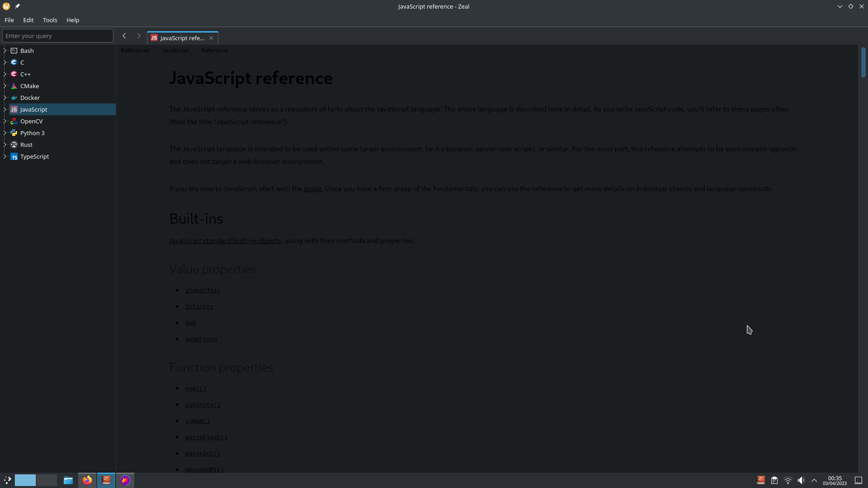Go forward with the right arrow
Screen dimensions: 868x488
[139, 36]
